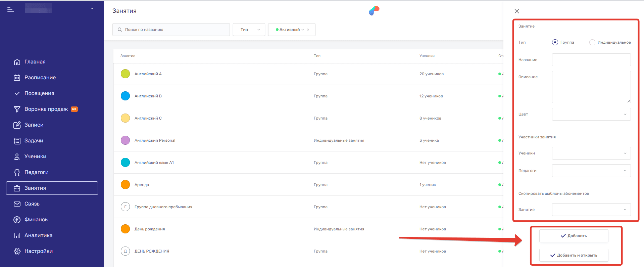This screenshot has width=644, height=267.
Task: Go to Аналитика in the sidebar
Action: click(38, 235)
